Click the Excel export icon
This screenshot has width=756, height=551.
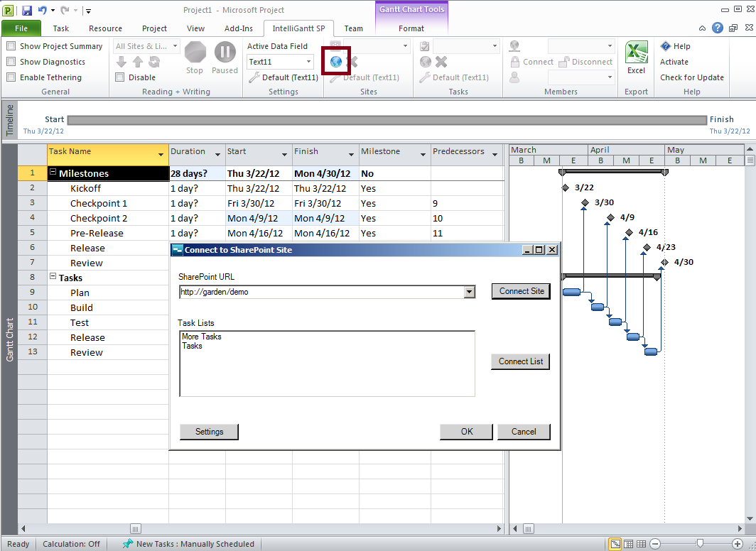coord(636,52)
